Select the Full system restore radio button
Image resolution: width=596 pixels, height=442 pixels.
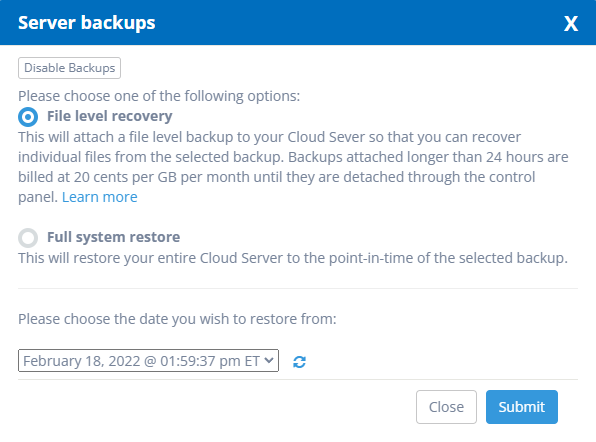point(28,238)
